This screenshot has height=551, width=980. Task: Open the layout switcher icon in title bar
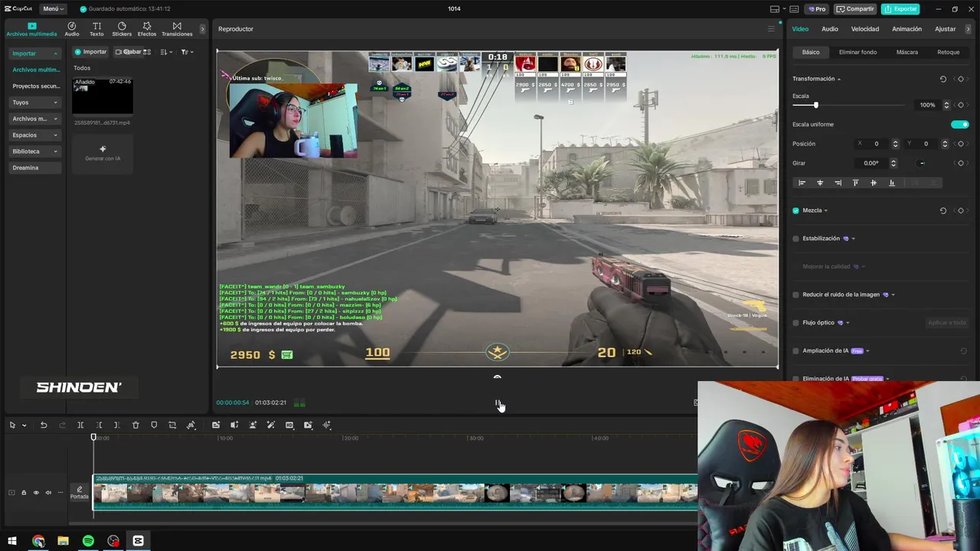(775, 9)
